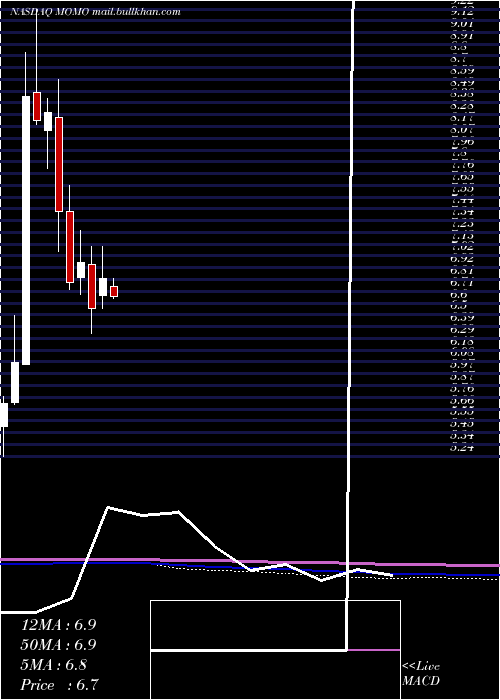This screenshot has width=500, height=700.
Task: Select the 7.96 price axis label
Action: (462, 142)
